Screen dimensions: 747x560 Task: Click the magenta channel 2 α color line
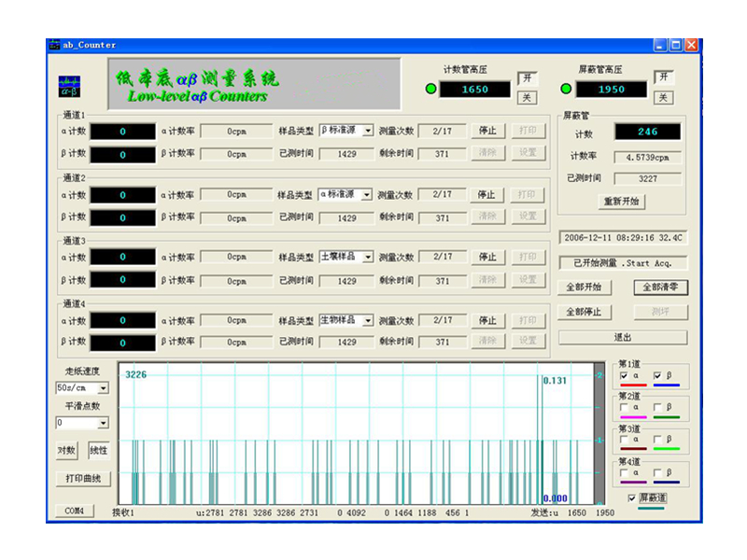tap(634, 417)
